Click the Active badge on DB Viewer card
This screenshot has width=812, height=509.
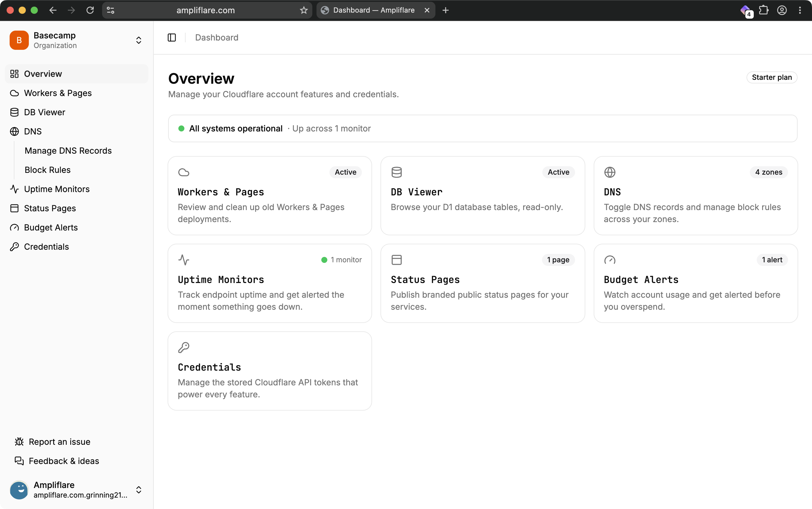pyautogui.click(x=558, y=172)
